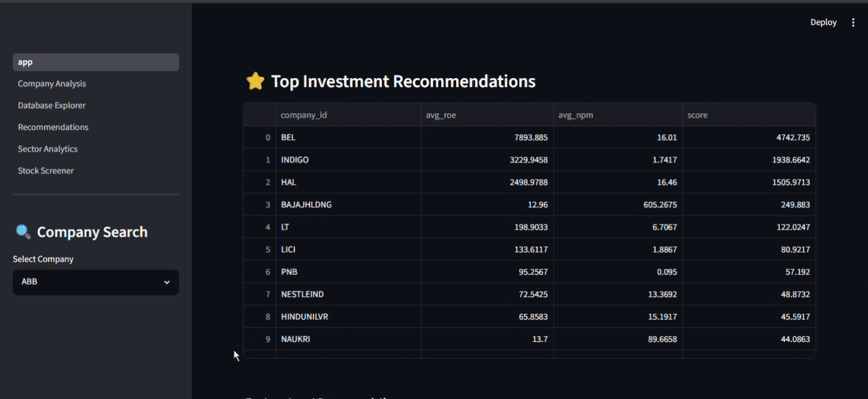Select the HINDUNILVR company cell
The width and height of the screenshot is (868, 399).
pyautogui.click(x=348, y=317)
